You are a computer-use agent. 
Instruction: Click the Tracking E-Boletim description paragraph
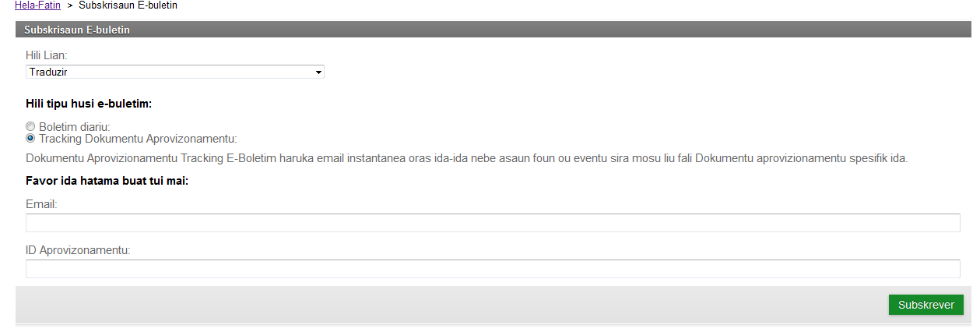(466, 159)
